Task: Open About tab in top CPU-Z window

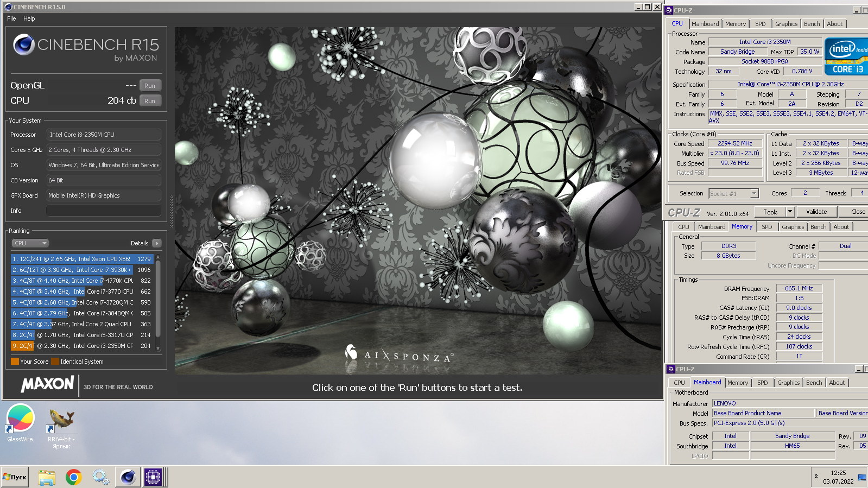Action: (835, 24)
